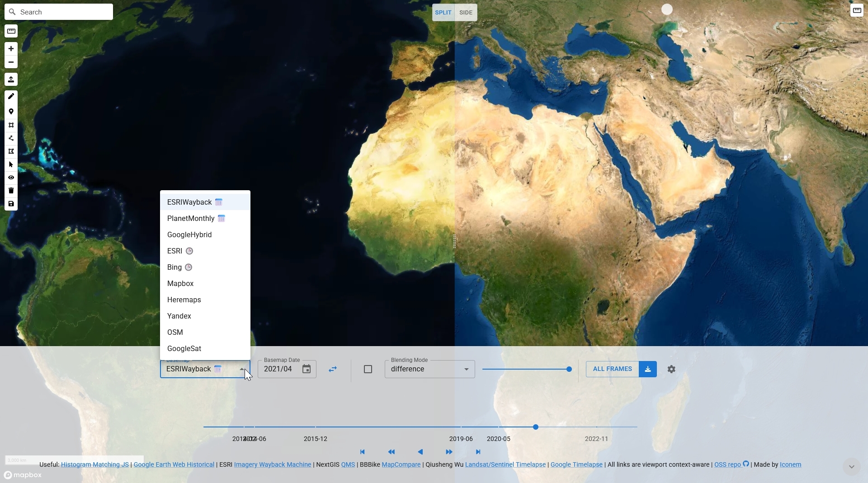Click the Search input field
The height and width of the screenshot is (483, 868).
(x=59, y=12)
